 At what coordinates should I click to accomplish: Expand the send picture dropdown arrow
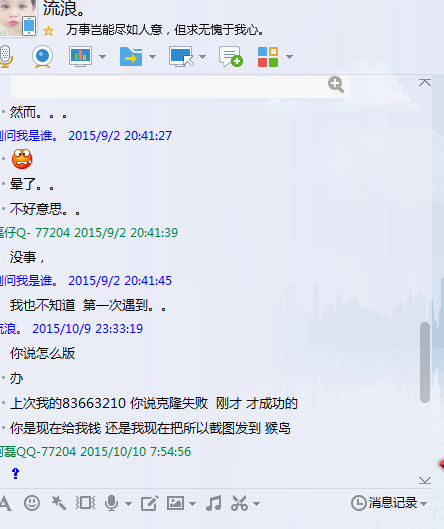192,504
